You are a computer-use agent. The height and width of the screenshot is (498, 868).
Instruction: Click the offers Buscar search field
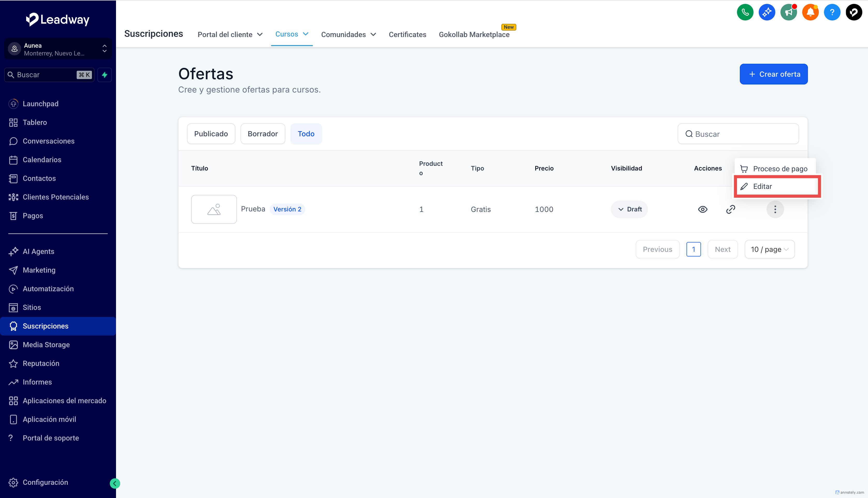click(738, 134)
